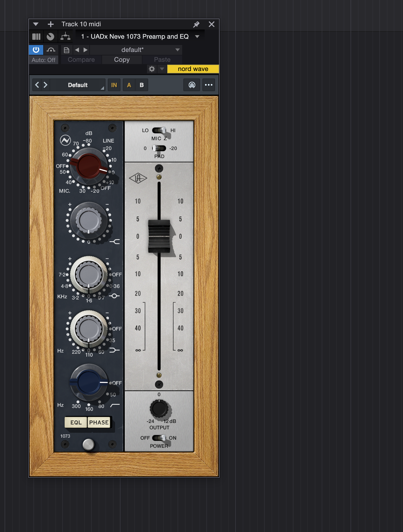Click the Paste button
403x532 pixels.
[162, 60]
